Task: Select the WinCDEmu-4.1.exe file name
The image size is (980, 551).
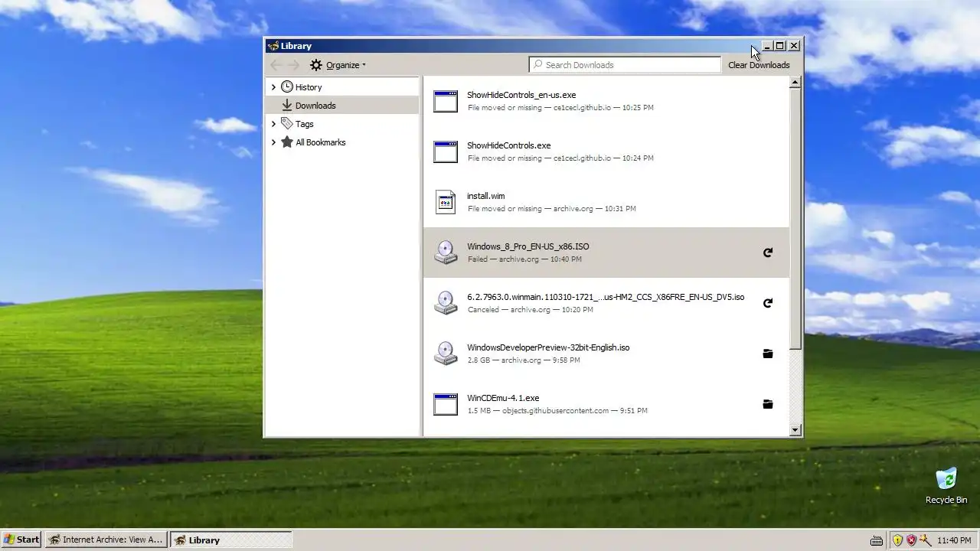Action: tap(503, 398)
